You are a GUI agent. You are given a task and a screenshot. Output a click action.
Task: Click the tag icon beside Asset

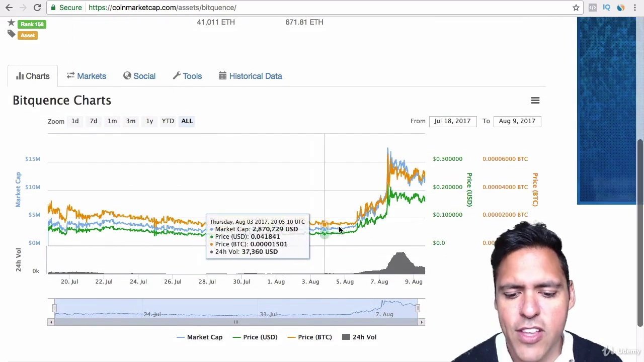(11, 34)
